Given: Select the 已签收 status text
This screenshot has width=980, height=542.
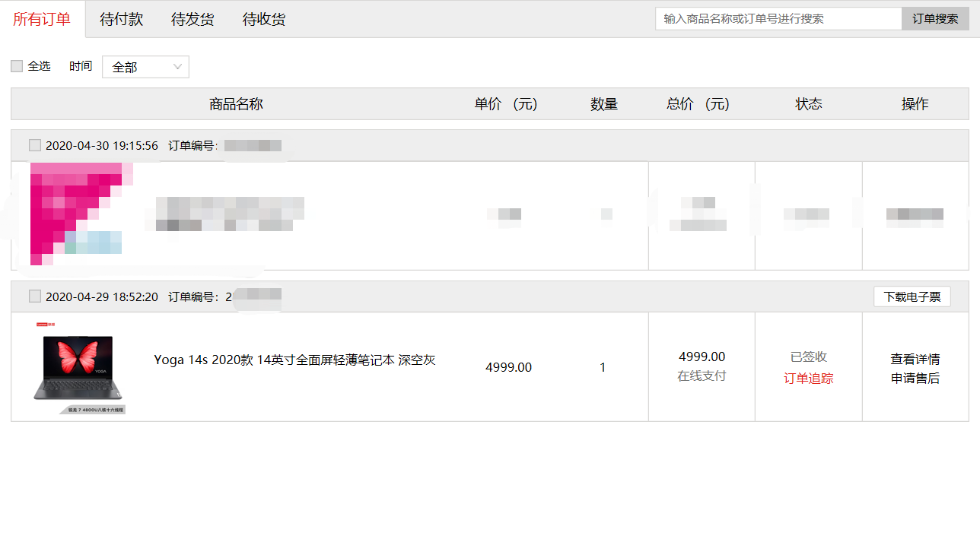Looking at the screenshot, I should 809,357.
